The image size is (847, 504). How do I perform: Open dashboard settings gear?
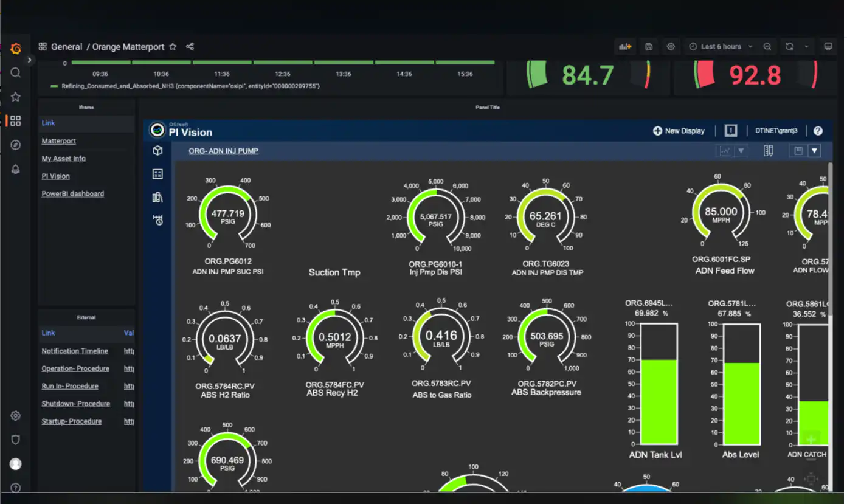[x=671, y=47]
